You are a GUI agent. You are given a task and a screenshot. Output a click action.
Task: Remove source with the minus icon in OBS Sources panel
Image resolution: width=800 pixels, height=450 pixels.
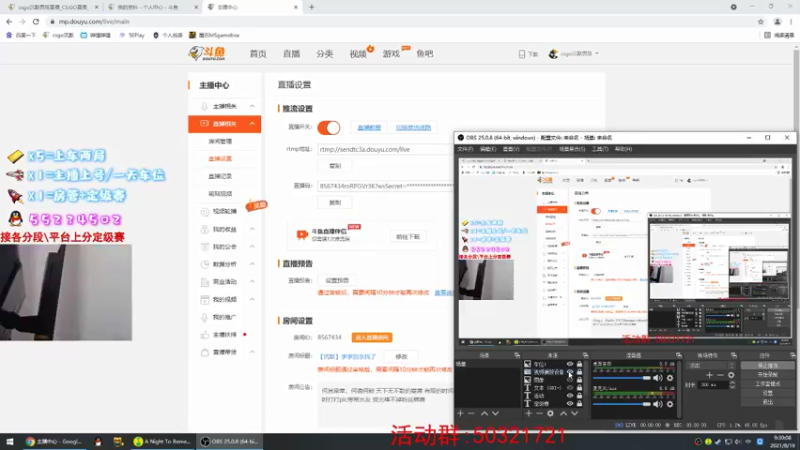click(x=539, y=413)
